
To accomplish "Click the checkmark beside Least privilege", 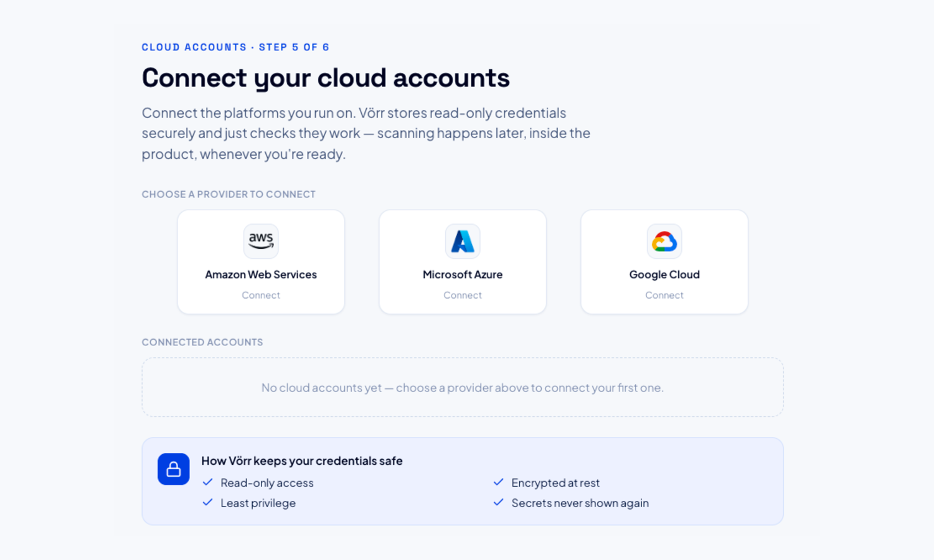I will click(208, 502).
